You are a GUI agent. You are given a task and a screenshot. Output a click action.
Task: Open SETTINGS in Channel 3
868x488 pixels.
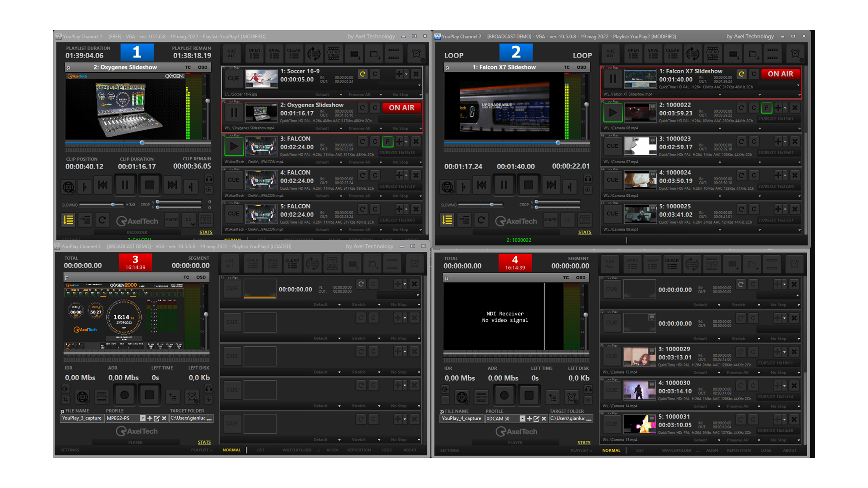point(70,450)
